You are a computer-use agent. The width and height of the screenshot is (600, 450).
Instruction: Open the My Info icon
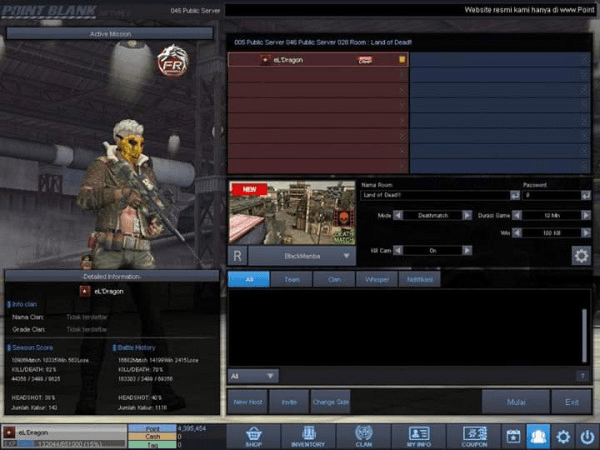419,436
